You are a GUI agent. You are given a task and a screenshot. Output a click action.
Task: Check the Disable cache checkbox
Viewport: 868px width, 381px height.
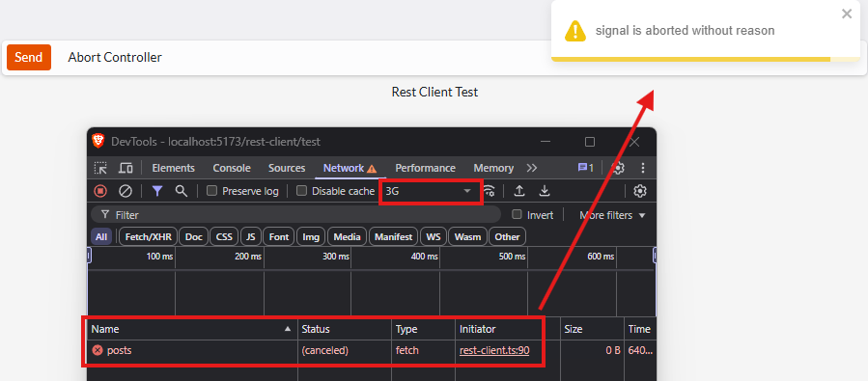pos(301,191)
